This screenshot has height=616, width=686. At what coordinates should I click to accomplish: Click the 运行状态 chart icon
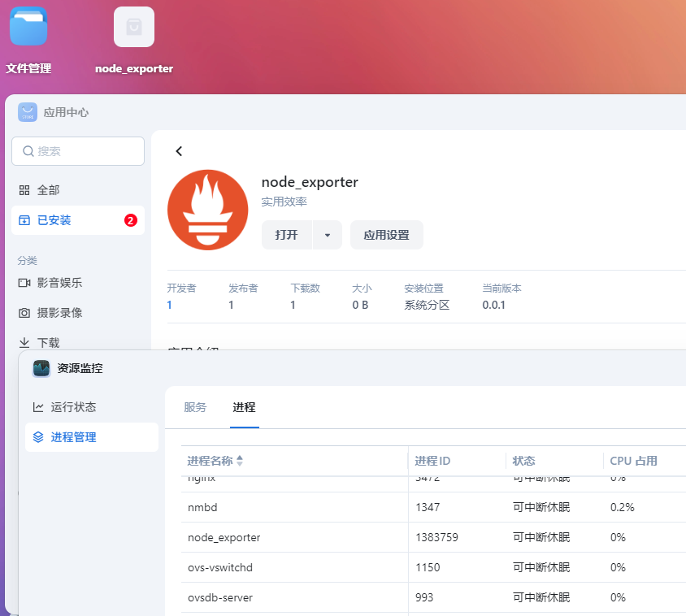(x=38, y=407)
